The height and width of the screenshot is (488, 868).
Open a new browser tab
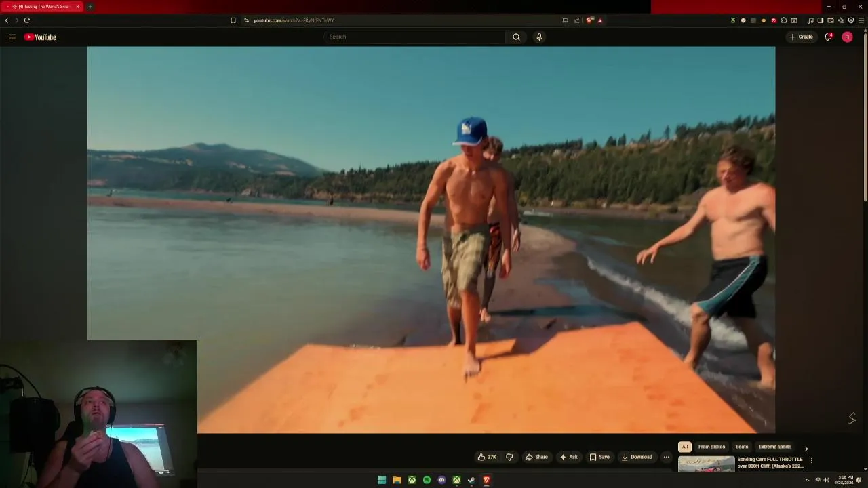[90, 6]
